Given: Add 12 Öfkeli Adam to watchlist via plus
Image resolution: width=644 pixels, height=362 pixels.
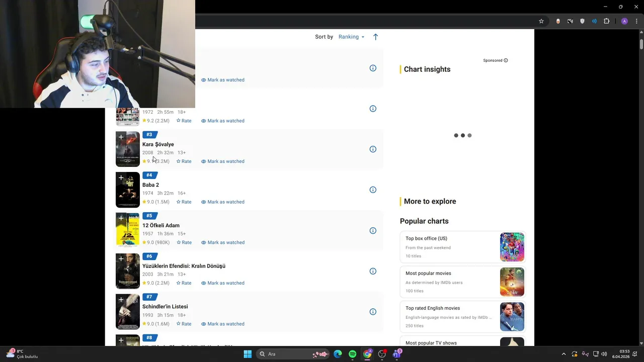Looking at the screenshot, I should [121, 218].
